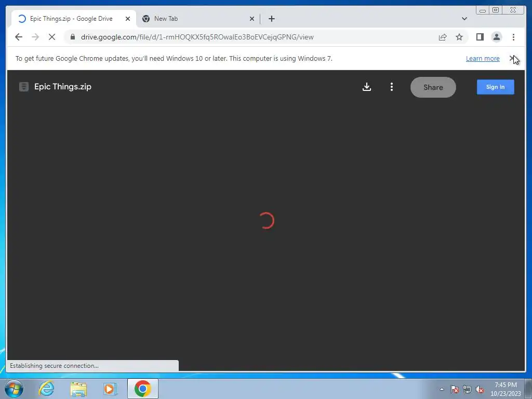
Task: Share this page icon in address bar
Action: point(443,37)
